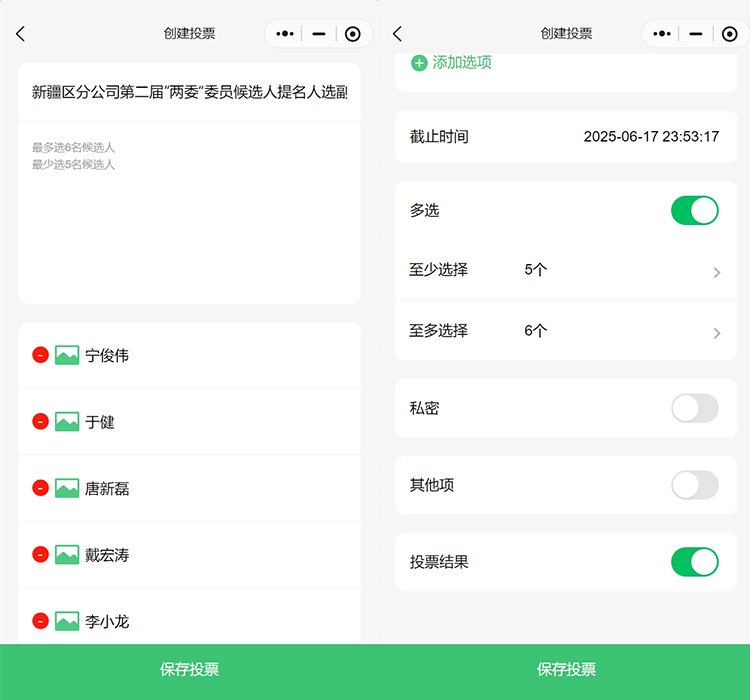
Task: Turn on the 其他项 switch
Action: pos(694,485)
